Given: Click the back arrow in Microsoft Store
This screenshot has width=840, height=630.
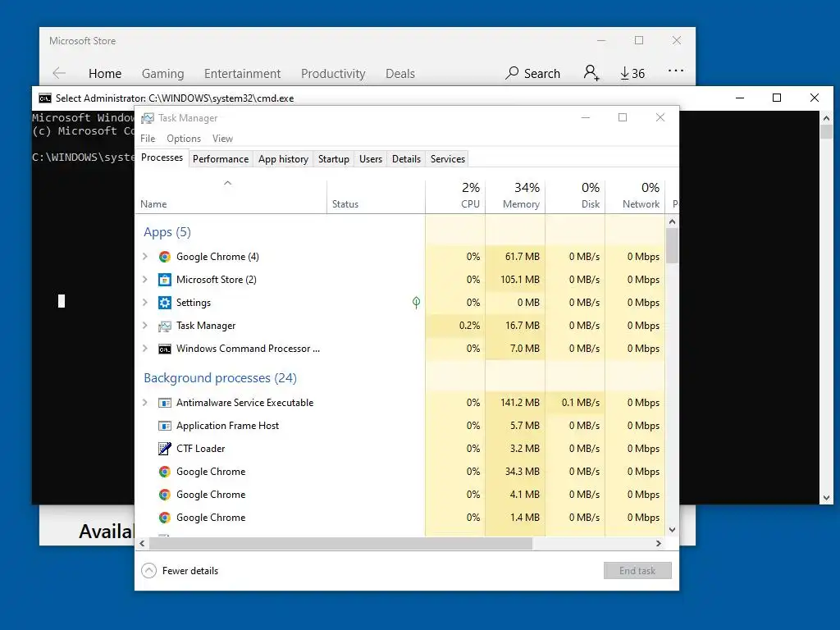Looking at the screenshot, I should pyautogui.click(x=59, y=73).
